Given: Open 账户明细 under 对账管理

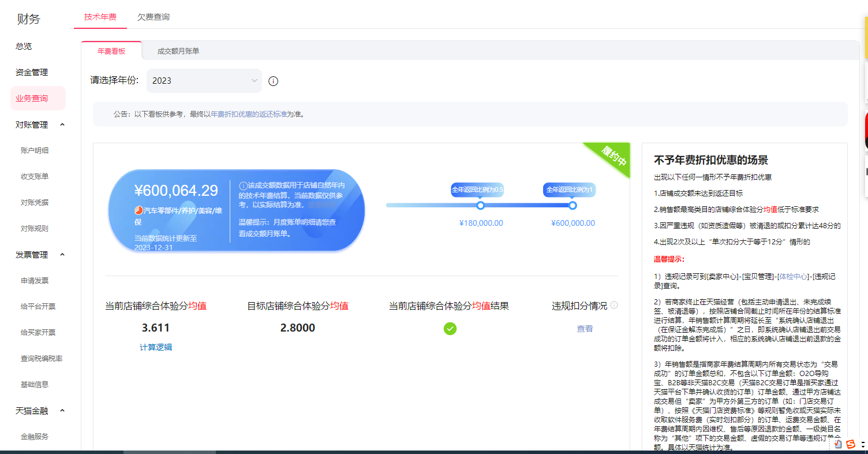Looking at the screenshot, I should (35, 150).
